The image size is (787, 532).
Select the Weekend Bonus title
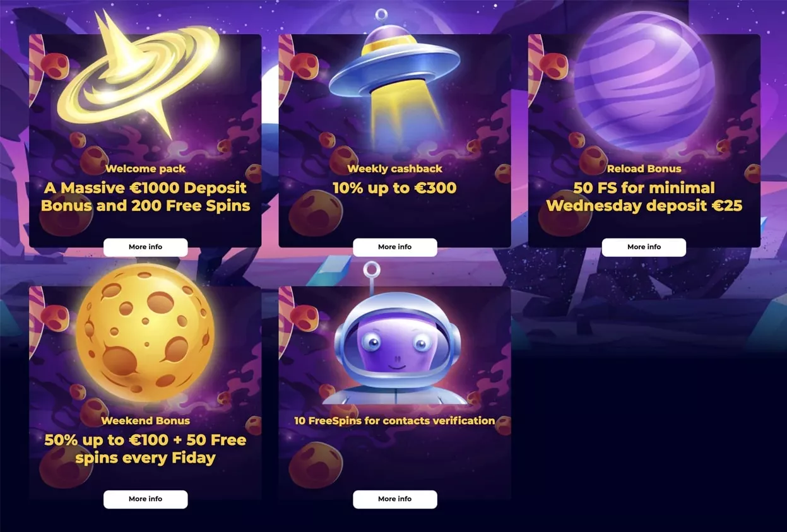pyautogui.click(x=145, y=420)
